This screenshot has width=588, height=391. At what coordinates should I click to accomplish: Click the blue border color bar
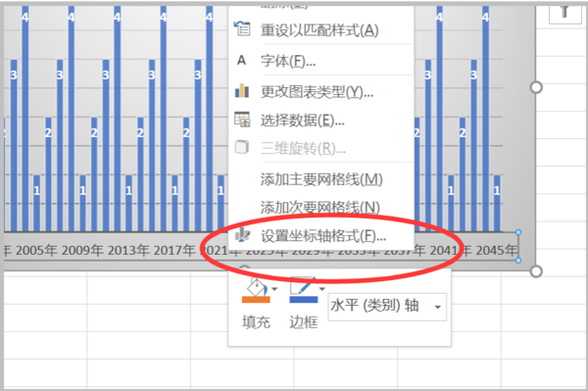(304, 300)
